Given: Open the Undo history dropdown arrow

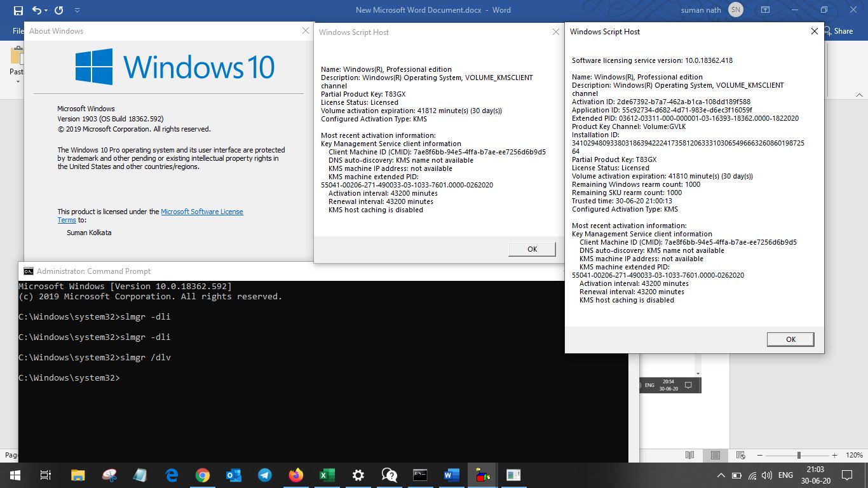Looking at the screenshot, I should 46,10.
